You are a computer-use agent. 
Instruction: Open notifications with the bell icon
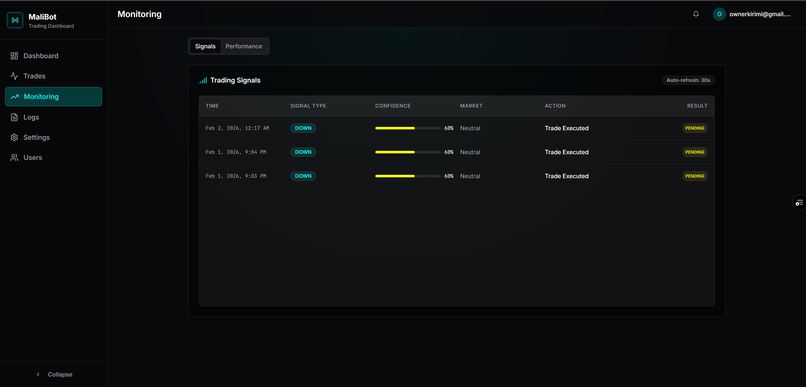pos(696,14)
